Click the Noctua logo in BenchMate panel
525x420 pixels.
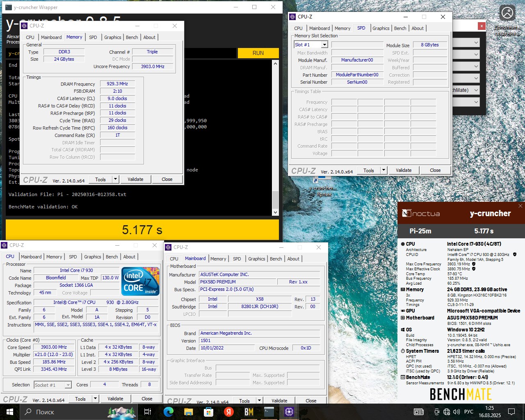pos(421,213)
